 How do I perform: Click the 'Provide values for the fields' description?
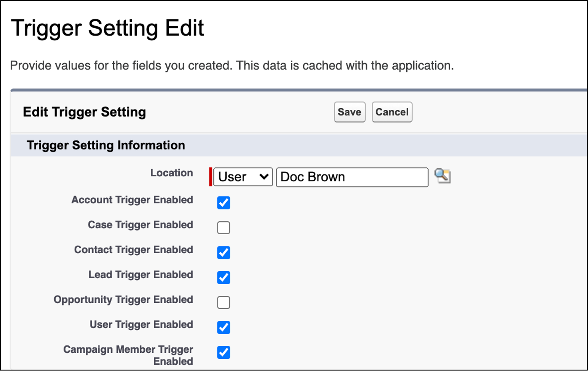(232, 66)
